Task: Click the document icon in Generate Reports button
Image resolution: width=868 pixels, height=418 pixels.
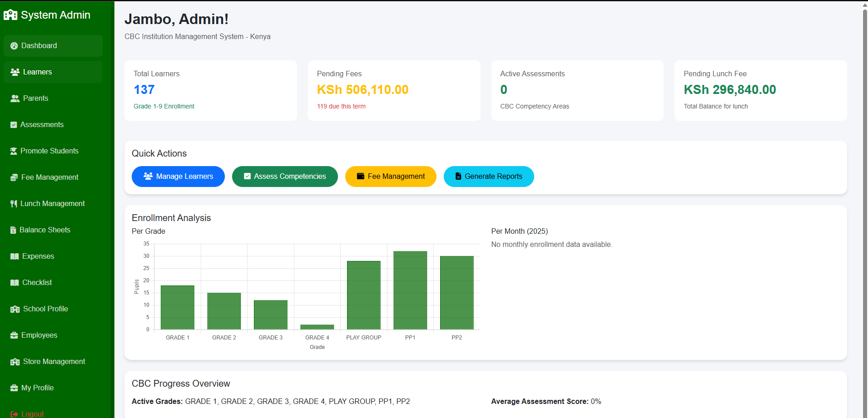Action: [458, 176]
